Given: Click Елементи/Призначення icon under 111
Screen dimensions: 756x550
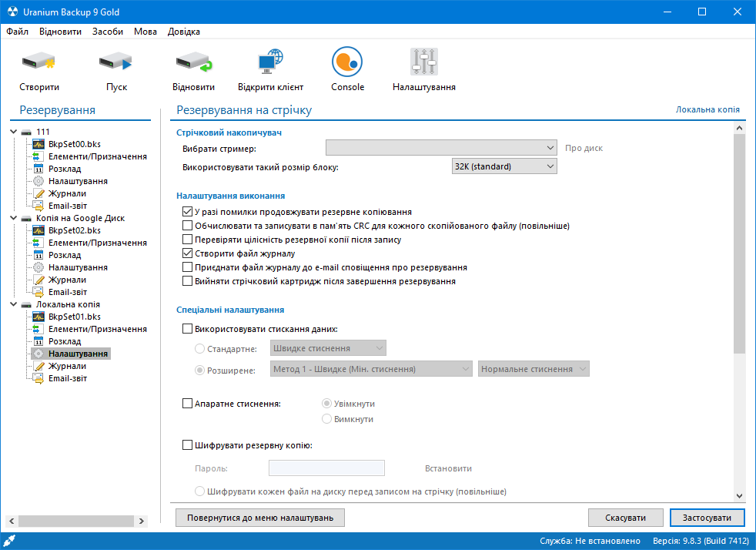Looking at the screenshot, I should (38, 156).
